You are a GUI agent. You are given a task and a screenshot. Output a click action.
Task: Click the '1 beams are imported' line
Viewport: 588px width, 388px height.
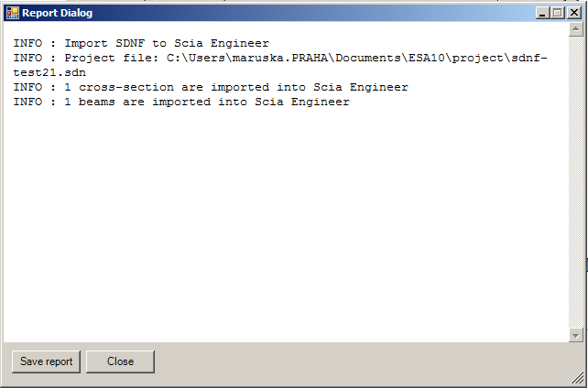[207, 102]
